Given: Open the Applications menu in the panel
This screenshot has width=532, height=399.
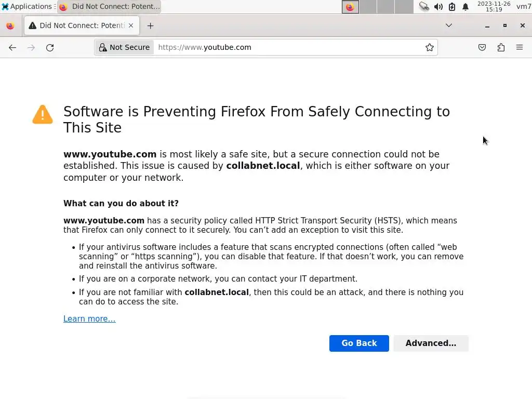Looking at the screenshot, I should coord(27,7).
